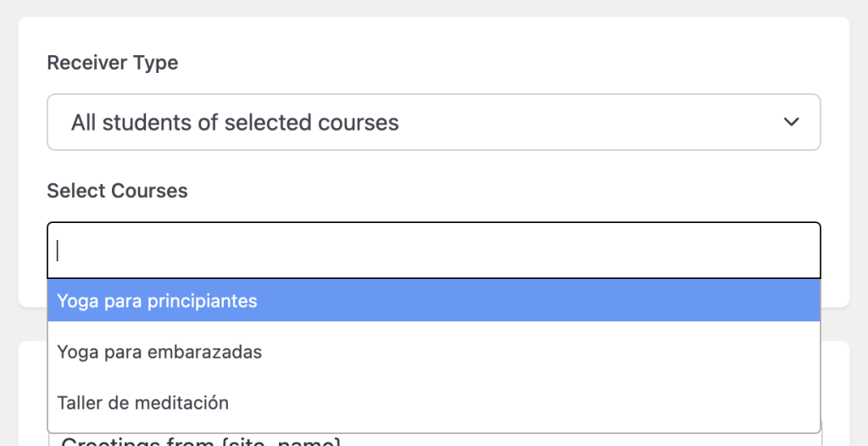868x446 pixels.
Task: Click white card area right of 'Select Courses' label
Action: pyautogui.click(x=509, y=191)
